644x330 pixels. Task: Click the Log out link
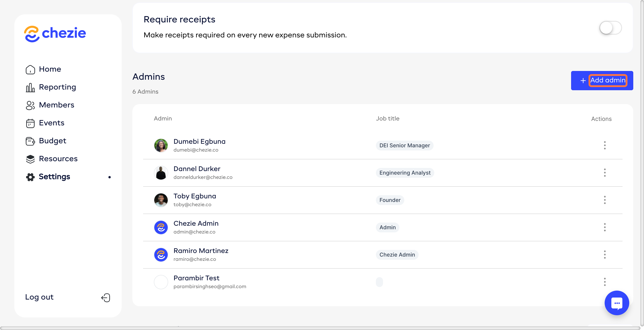pyautogui.click(x=39, y=297)
